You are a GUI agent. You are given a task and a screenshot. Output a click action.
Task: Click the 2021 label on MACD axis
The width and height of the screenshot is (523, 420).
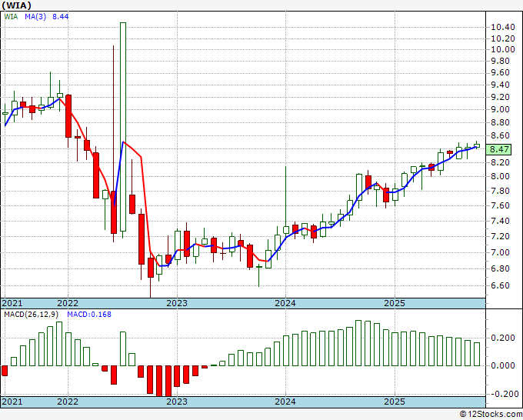pos(12,402)
